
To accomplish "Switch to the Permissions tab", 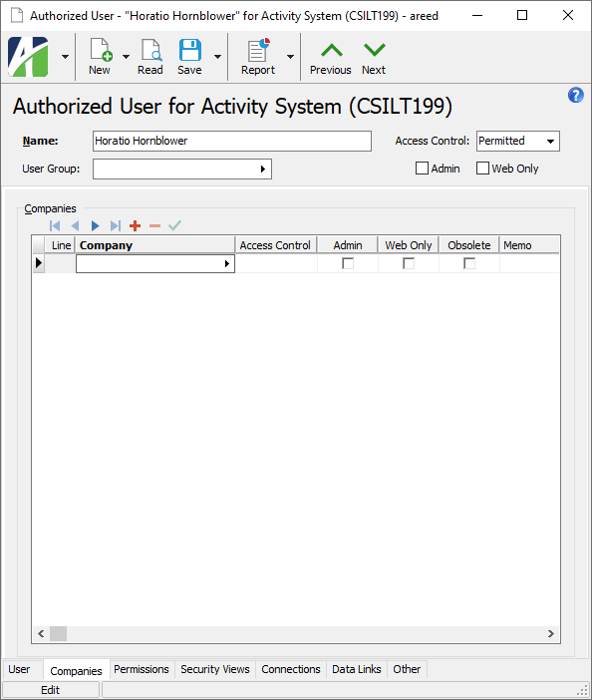I will tap(141, 669).
